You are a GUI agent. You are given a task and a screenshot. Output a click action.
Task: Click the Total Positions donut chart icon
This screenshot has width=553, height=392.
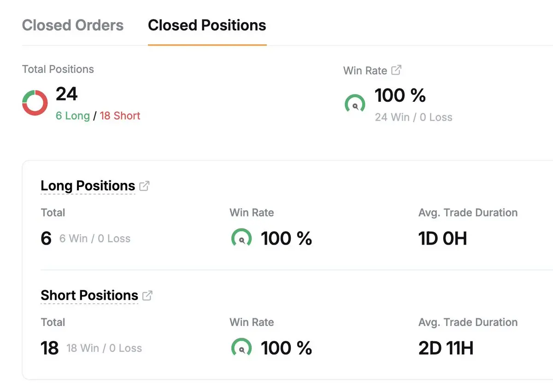point(35,103)
